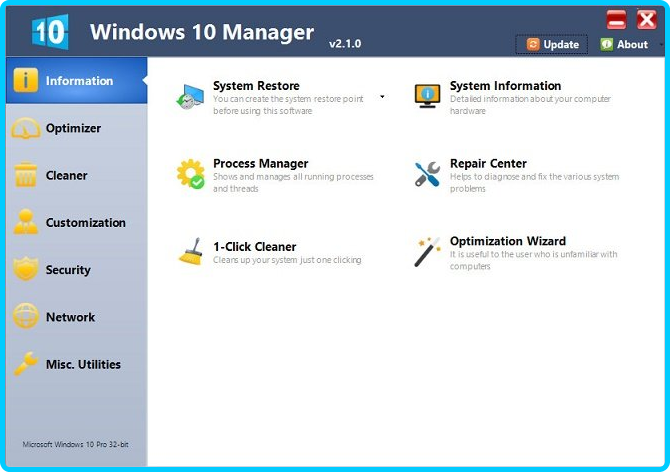
Task: Click the v2.1.0 version label
Action: pos(345,44)
